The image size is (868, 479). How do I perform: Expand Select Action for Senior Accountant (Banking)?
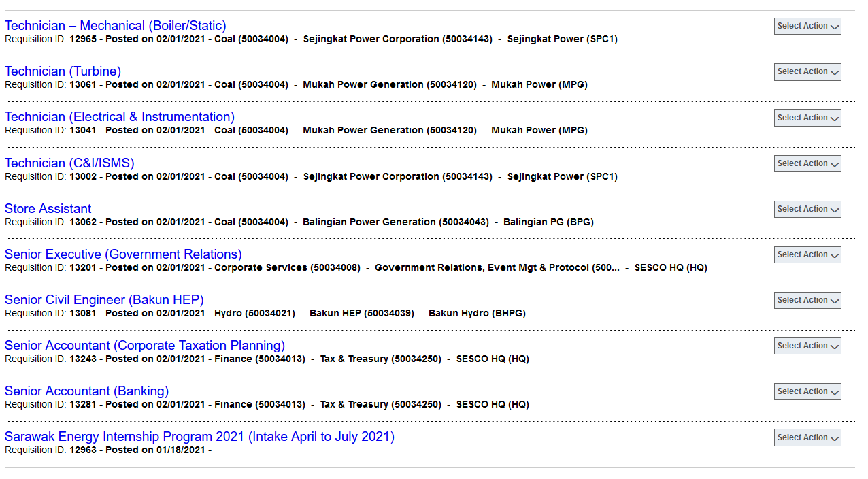807,391
